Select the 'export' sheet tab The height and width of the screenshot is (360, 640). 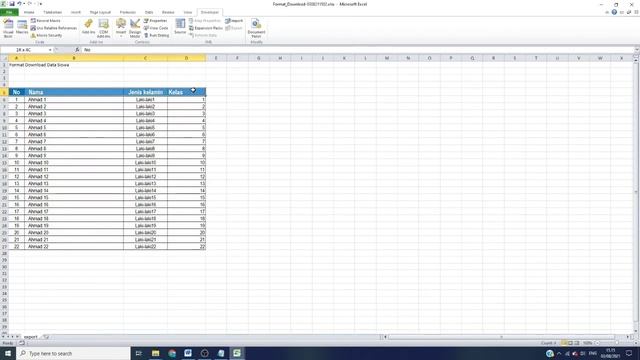pos(31,337)
